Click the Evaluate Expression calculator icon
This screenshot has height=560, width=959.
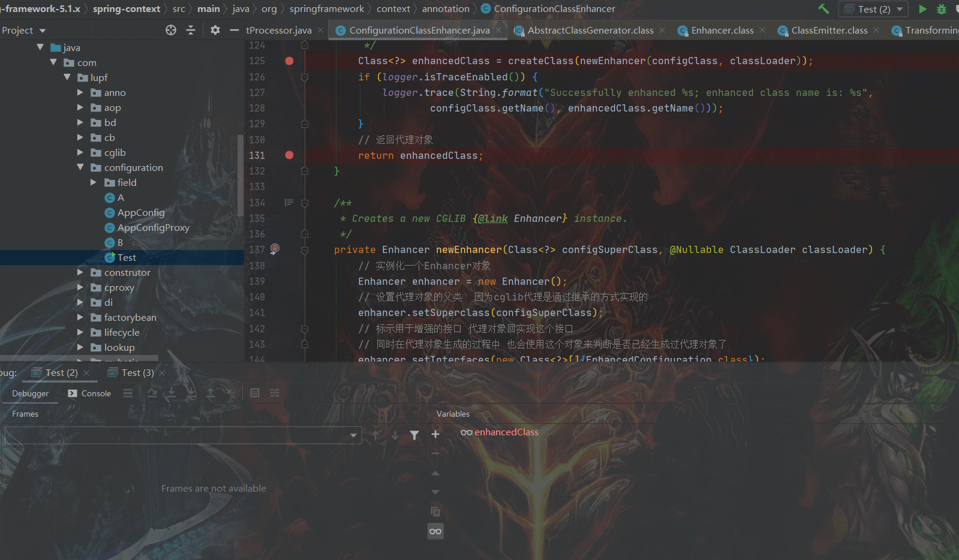click(255, 393)
